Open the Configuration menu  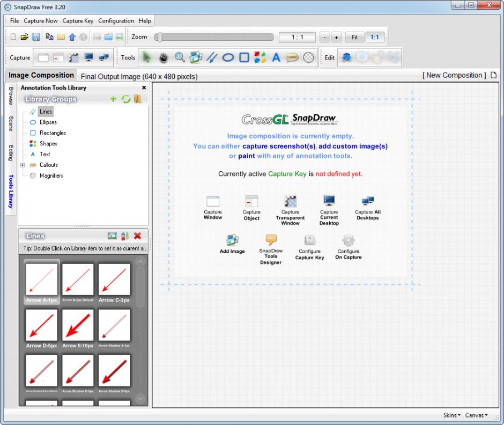tap(116, 21)
